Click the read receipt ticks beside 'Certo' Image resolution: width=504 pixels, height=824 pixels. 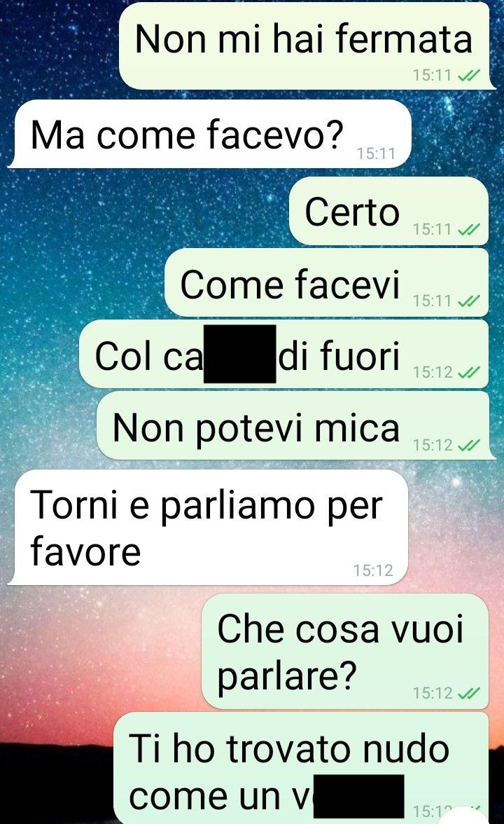pyautogui.click(x=468, y=230)
